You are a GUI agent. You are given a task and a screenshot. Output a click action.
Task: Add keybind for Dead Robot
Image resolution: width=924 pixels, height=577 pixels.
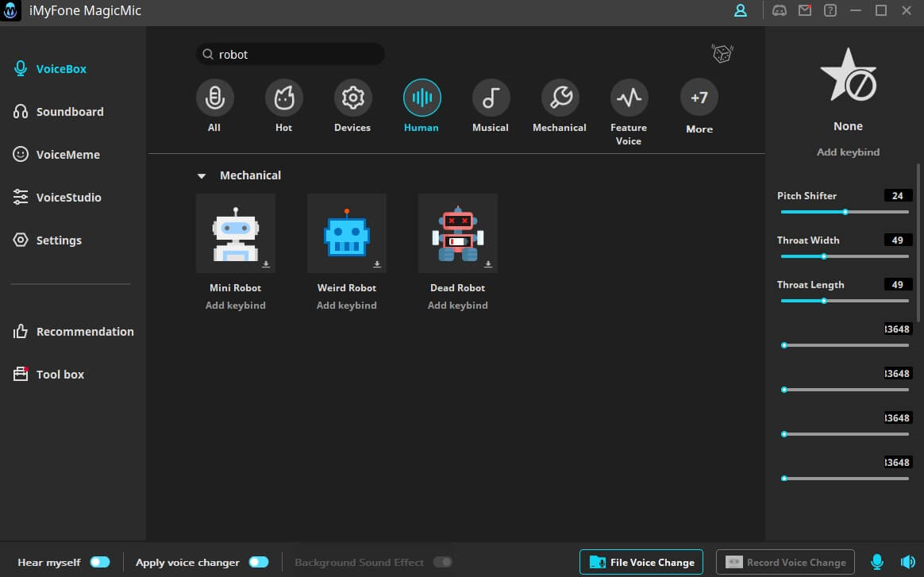(458, 306)
